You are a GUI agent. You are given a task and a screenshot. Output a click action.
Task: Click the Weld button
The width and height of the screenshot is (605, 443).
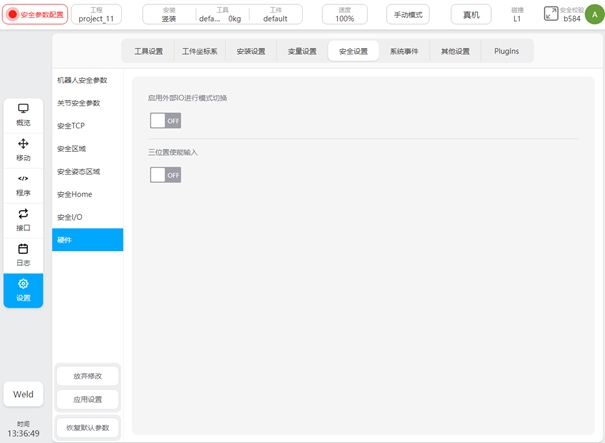tap(23, 394)
